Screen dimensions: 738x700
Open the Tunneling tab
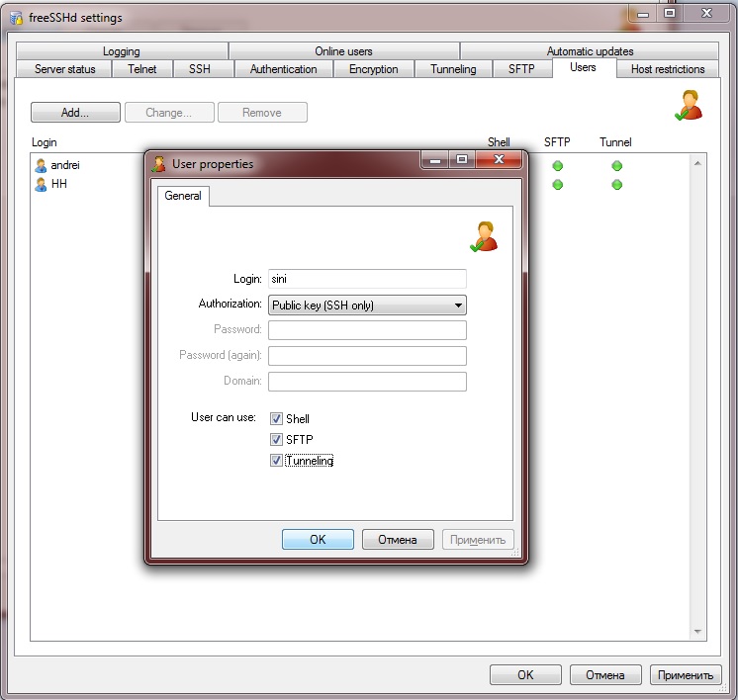(x=453, y=69)
